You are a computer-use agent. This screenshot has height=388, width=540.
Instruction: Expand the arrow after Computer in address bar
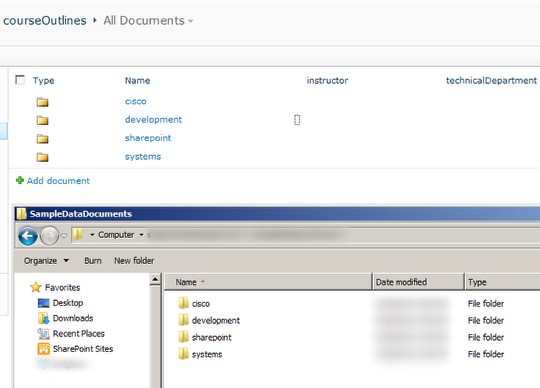pyautogui.click(x=141, y=235)
